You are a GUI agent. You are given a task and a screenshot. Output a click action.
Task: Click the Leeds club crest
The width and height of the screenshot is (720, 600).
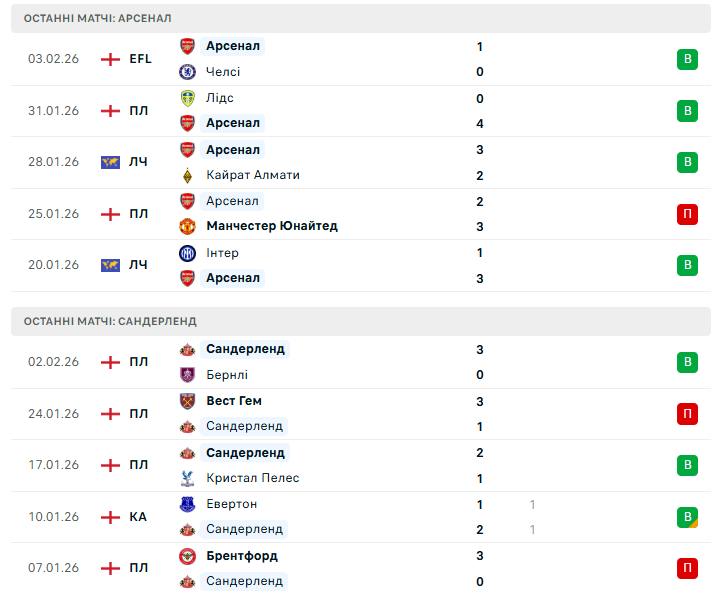pos(187,98)
